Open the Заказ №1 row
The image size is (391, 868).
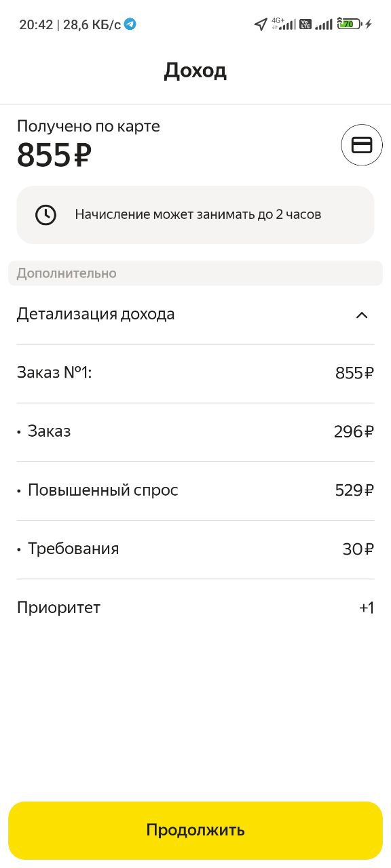(195, 373)
